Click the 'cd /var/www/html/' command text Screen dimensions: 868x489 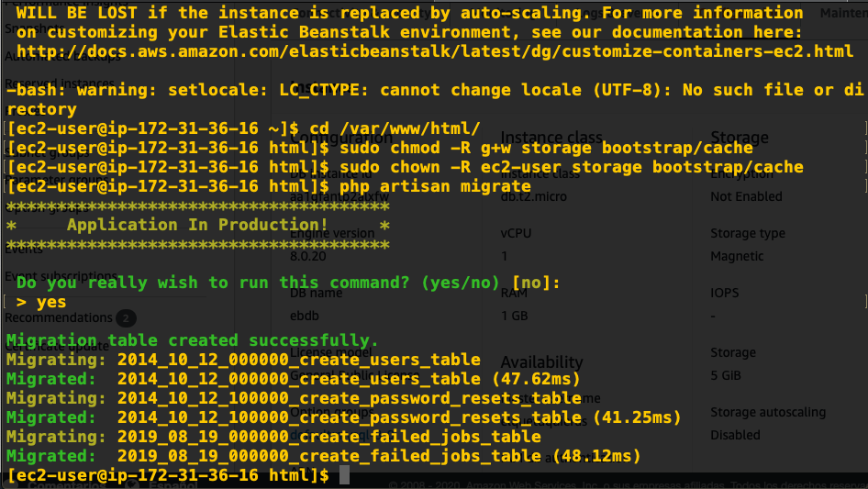[x=395, y=128]
